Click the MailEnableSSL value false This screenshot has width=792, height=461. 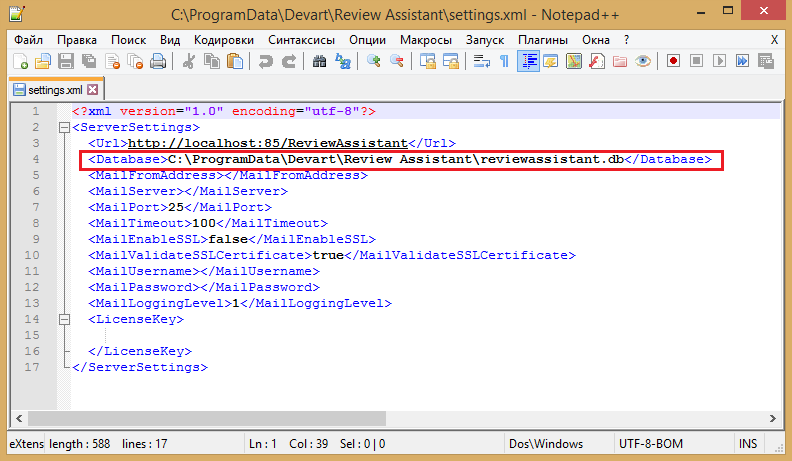pyautogui.click(x=228, y=239)
